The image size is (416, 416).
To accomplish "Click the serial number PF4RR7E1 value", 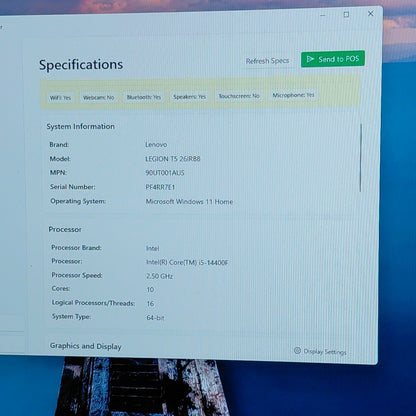I will click(160, 187).
